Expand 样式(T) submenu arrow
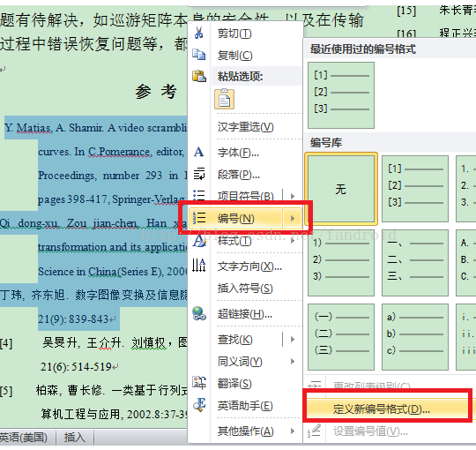 point(293,241)
